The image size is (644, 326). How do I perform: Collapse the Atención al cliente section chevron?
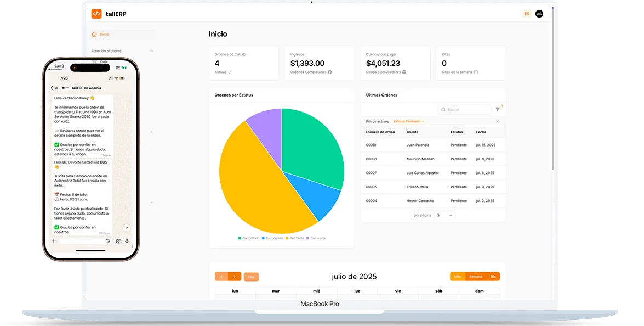(152, 51)
